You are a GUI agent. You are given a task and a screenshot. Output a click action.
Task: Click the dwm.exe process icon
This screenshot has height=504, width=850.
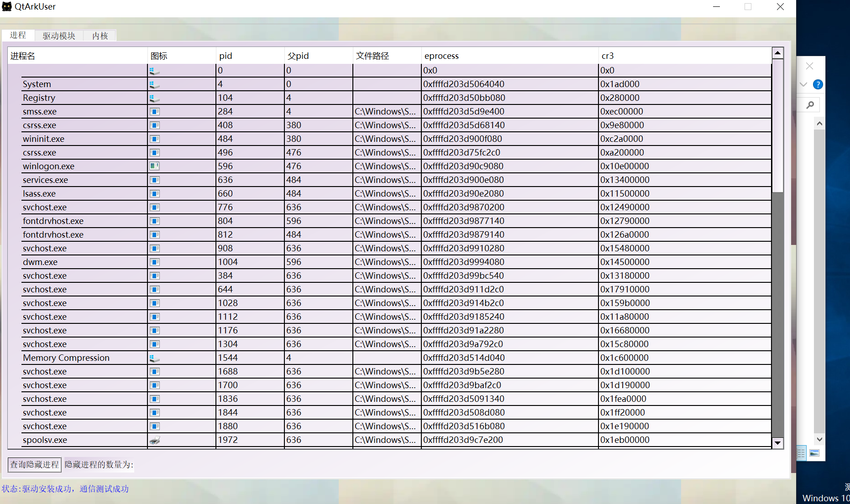pyautogui.click(x=155, y=262)
